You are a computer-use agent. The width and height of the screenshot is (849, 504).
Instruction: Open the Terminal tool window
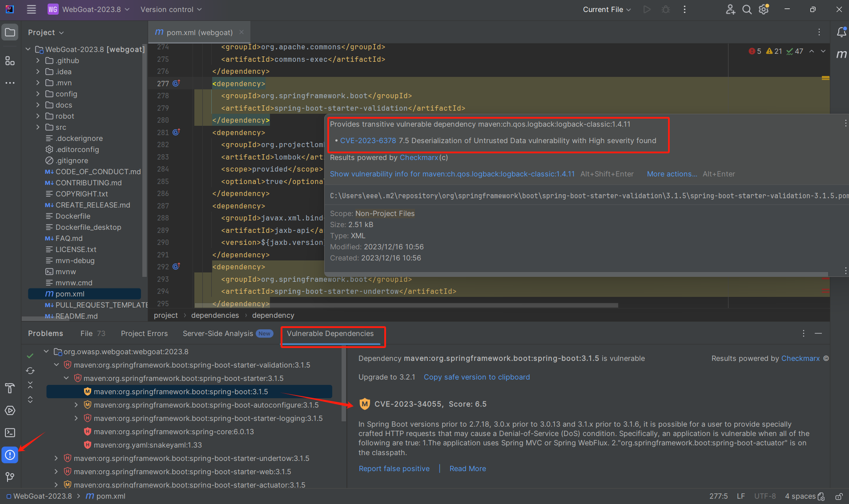pos(10,432)
